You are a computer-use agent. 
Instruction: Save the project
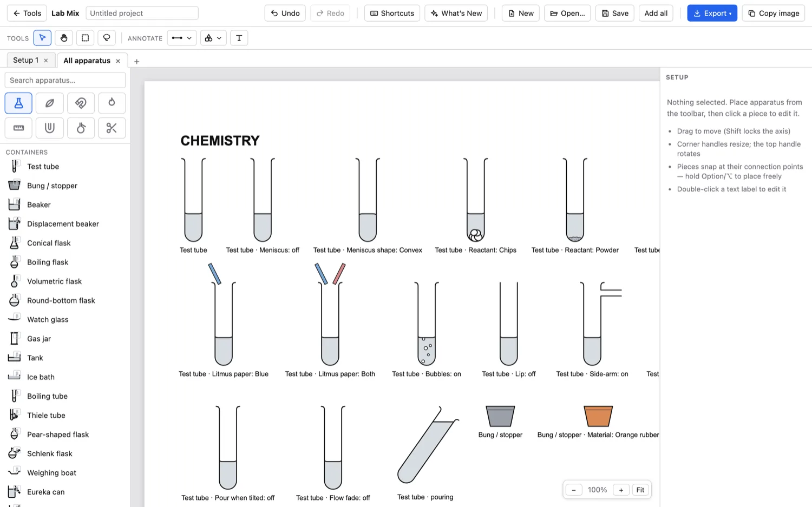coord(615,13)
